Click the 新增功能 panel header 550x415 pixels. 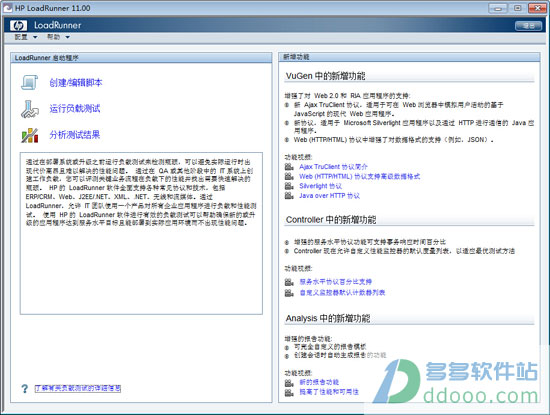pyautogui.click(x=409, y=57)
